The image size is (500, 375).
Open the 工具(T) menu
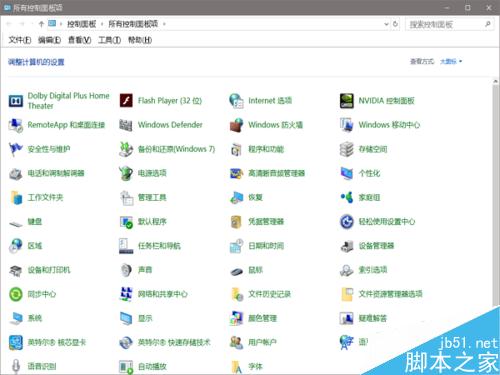(x=110, y=40)
